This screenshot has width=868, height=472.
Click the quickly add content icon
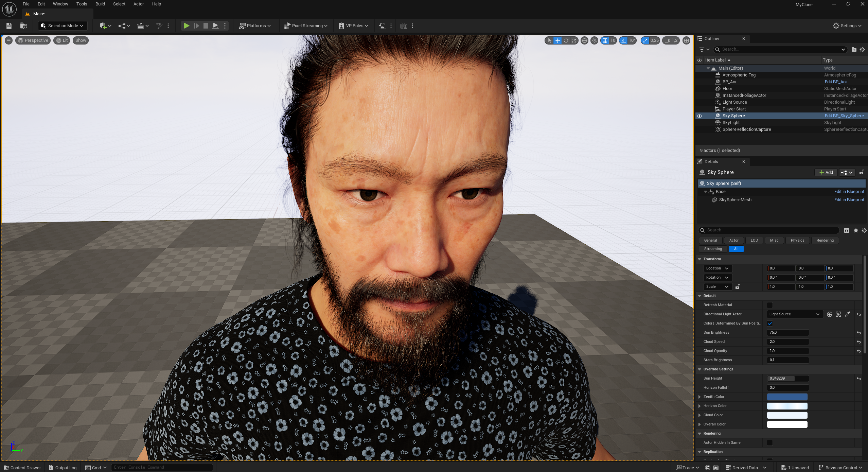[103, 26]
